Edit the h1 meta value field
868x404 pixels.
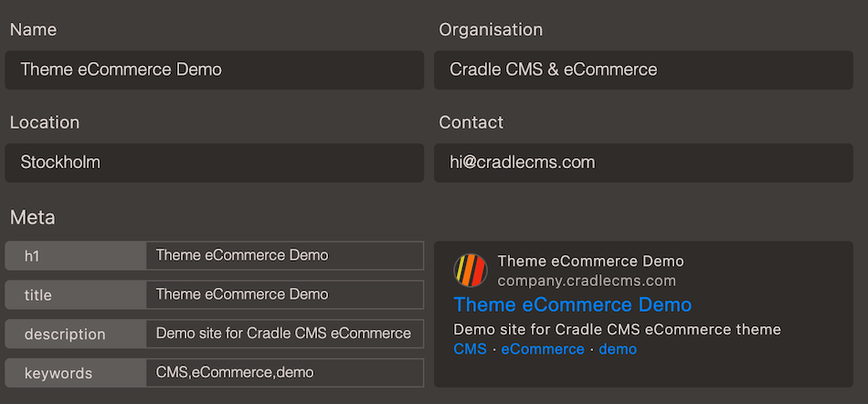(x=285, y=256)
